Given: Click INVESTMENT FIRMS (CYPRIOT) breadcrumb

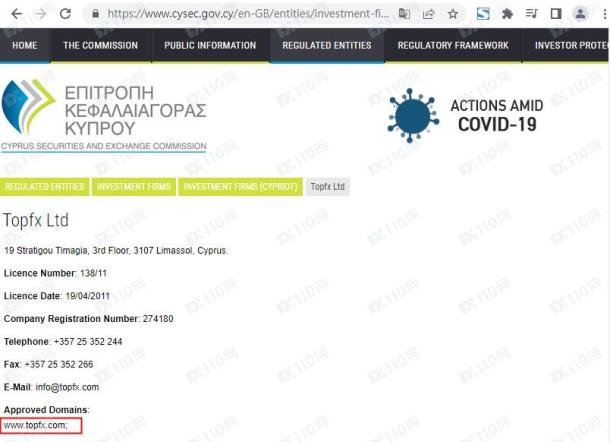Looking at the screenshot, I should 240,187.
